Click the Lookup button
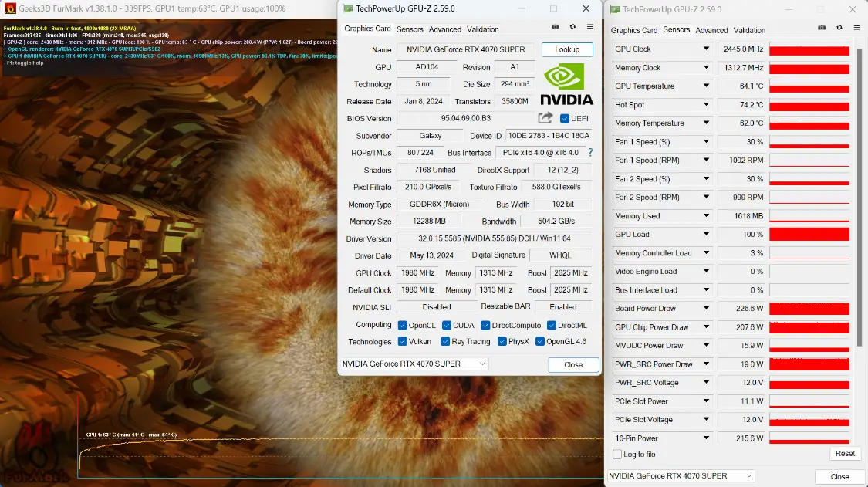The image size is (868, 487). coord(567,49)
